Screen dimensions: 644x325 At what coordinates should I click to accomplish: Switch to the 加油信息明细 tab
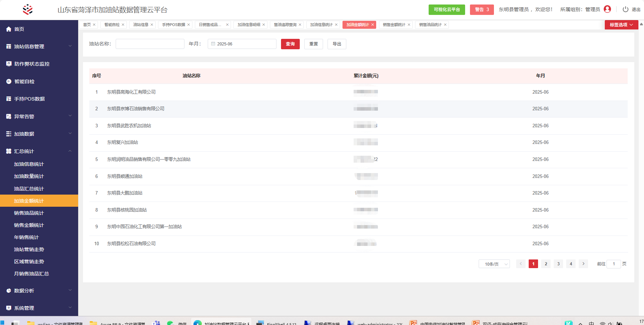pyautogui.click(x=249, y=25)
